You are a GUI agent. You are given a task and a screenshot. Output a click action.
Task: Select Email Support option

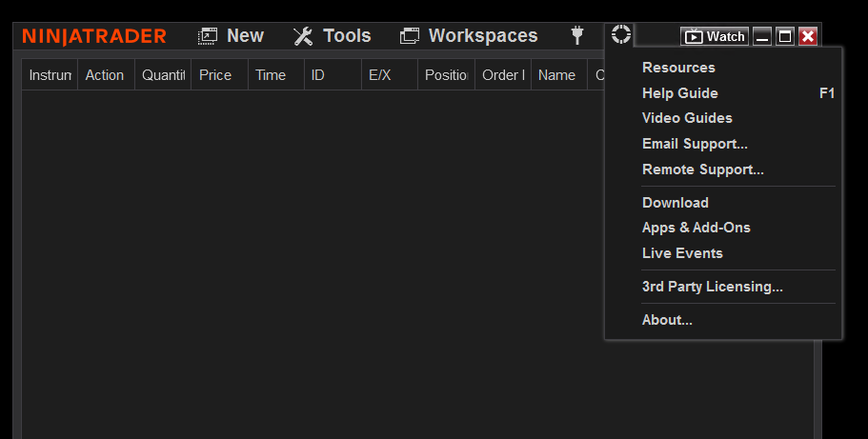point(695,144)
